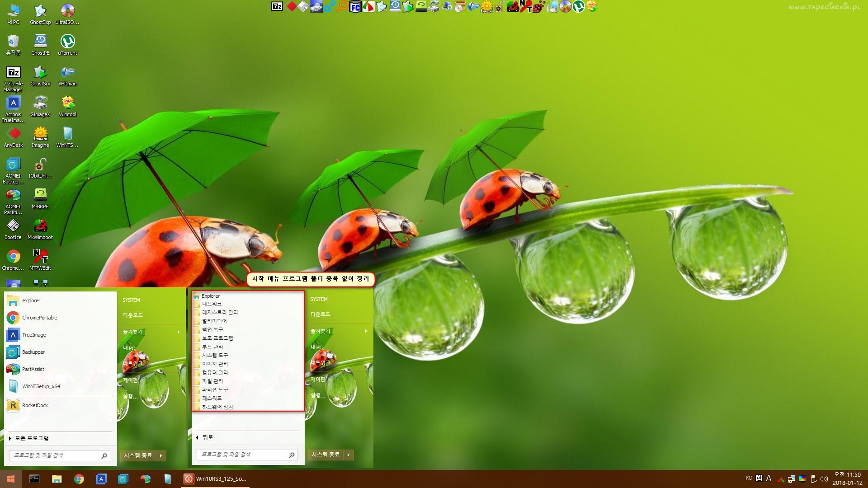Select the Recycle Bin desktop icon
This screenshot has height=488, width=868.
click(13, 45)
